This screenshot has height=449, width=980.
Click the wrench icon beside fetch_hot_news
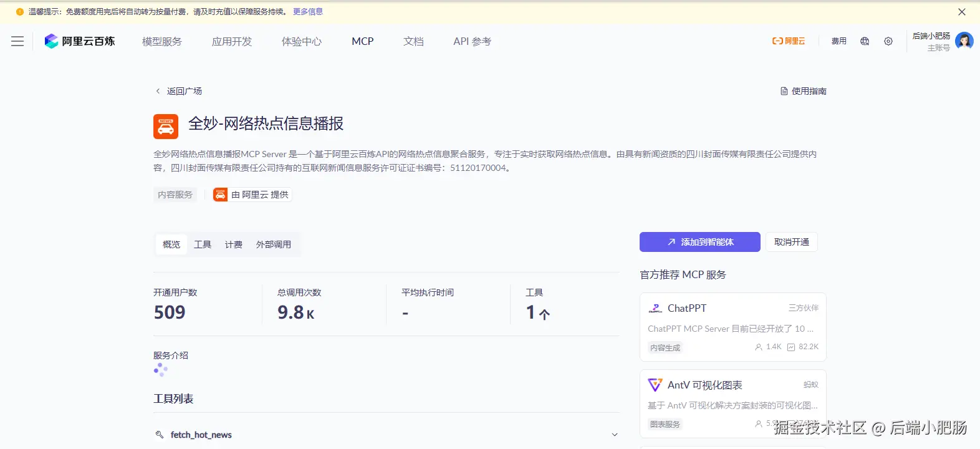(159, 435)
